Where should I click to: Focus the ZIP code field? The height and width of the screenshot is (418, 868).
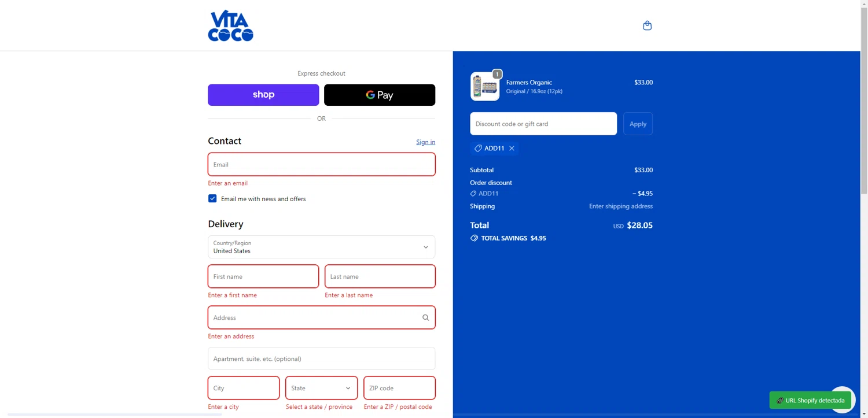399,388
